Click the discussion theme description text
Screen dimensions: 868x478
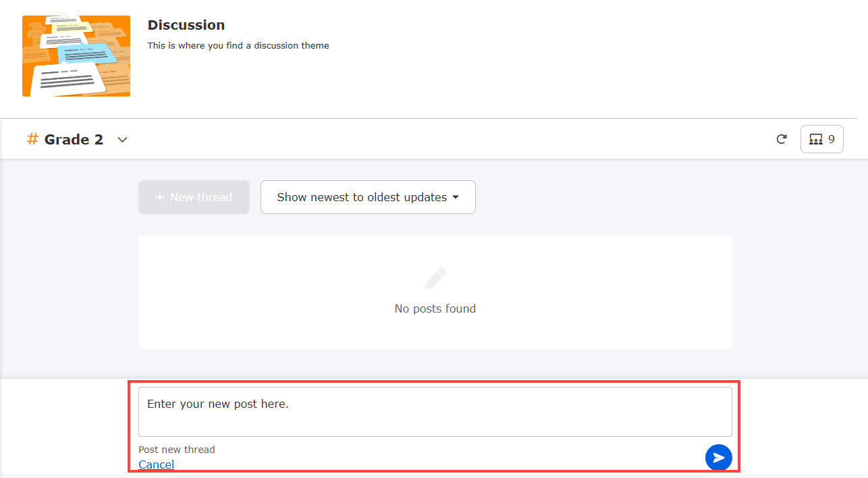(238, 46)
